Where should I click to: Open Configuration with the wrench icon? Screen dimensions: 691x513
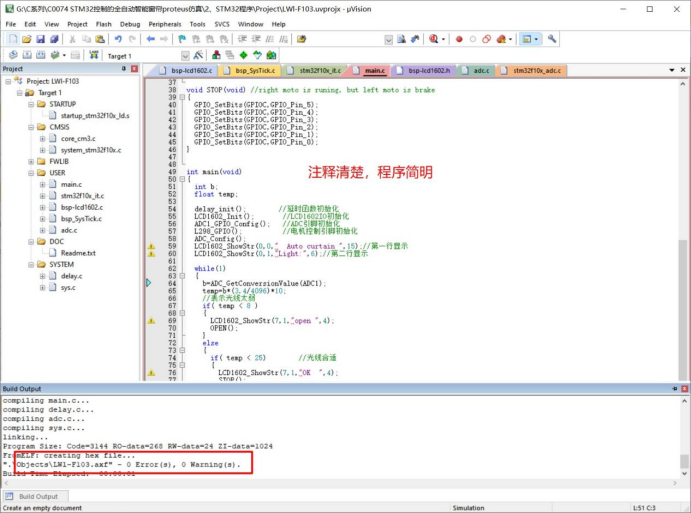point(552,39)
